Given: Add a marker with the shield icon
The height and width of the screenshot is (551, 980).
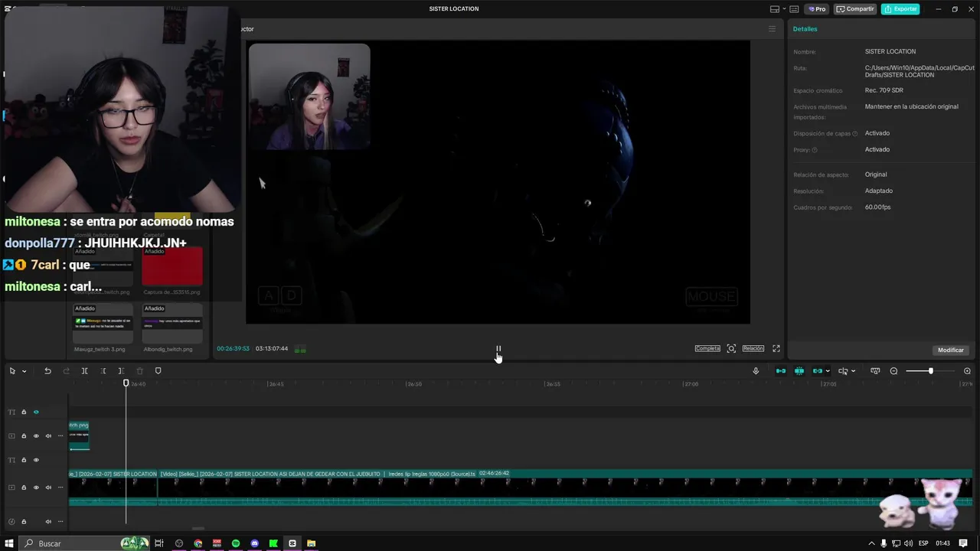Looking at the screenshot, I should pyautogui.click(x=158, y=371).
